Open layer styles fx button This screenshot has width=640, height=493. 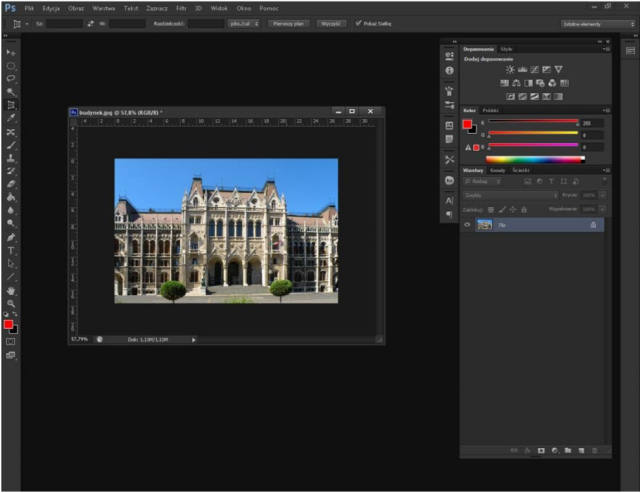pyautogui.click(x=527, y=450)
